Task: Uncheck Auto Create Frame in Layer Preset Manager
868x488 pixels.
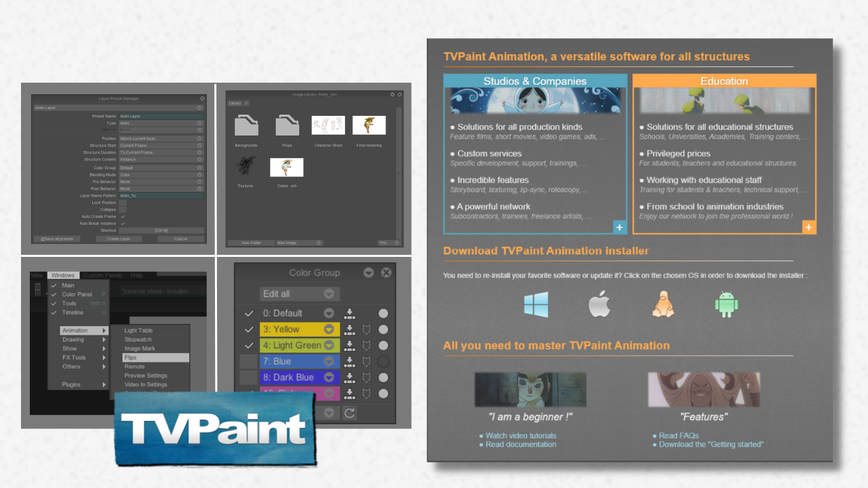Action: 123,217
